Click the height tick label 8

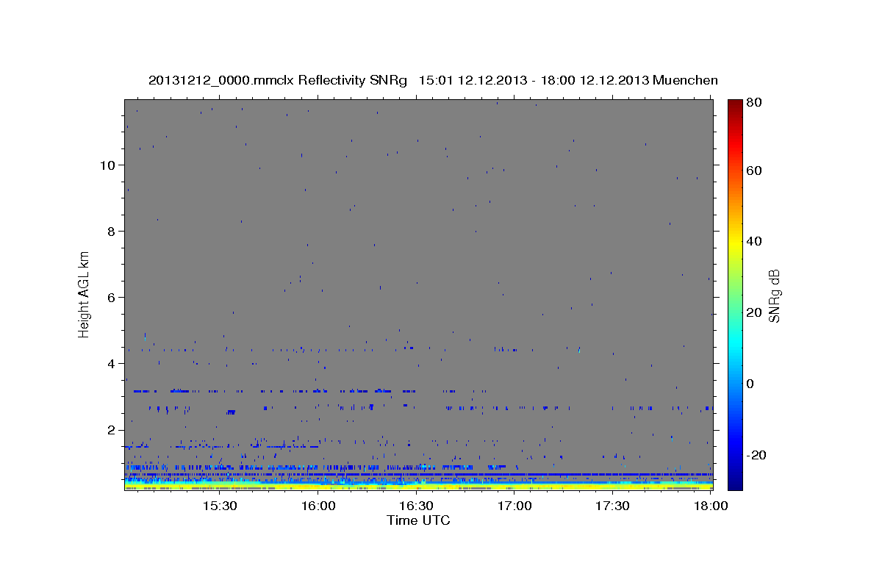(110, 231)
